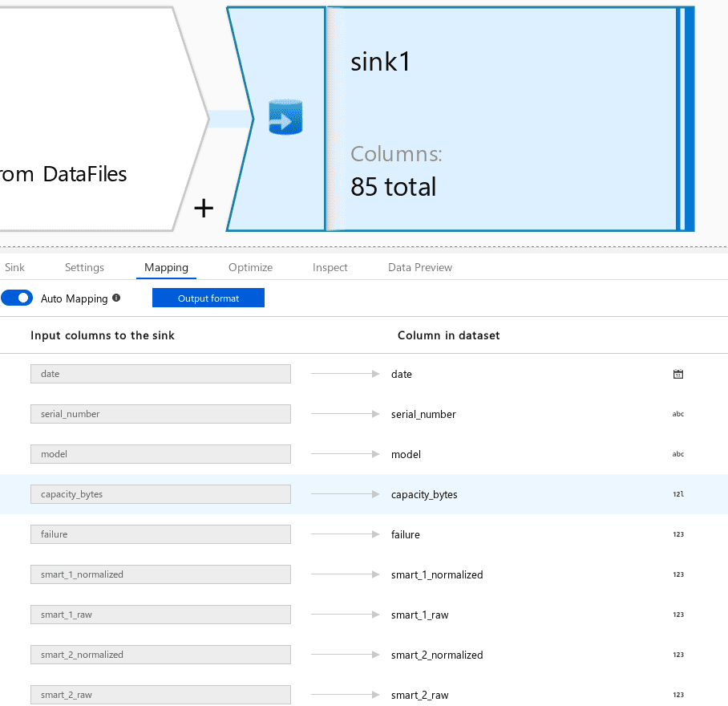
Task: Select the DataFiles source node
Action: click(x=93, y=119)
